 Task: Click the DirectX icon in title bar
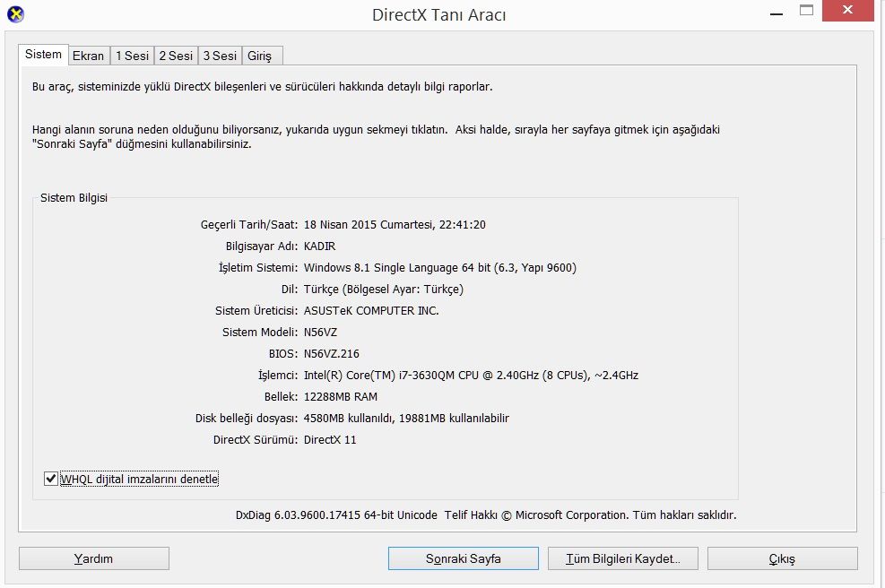point(15,13)
